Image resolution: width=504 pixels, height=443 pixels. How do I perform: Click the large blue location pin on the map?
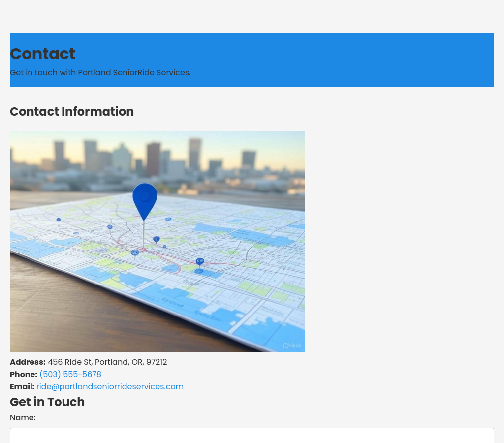(x=145, y=199)
